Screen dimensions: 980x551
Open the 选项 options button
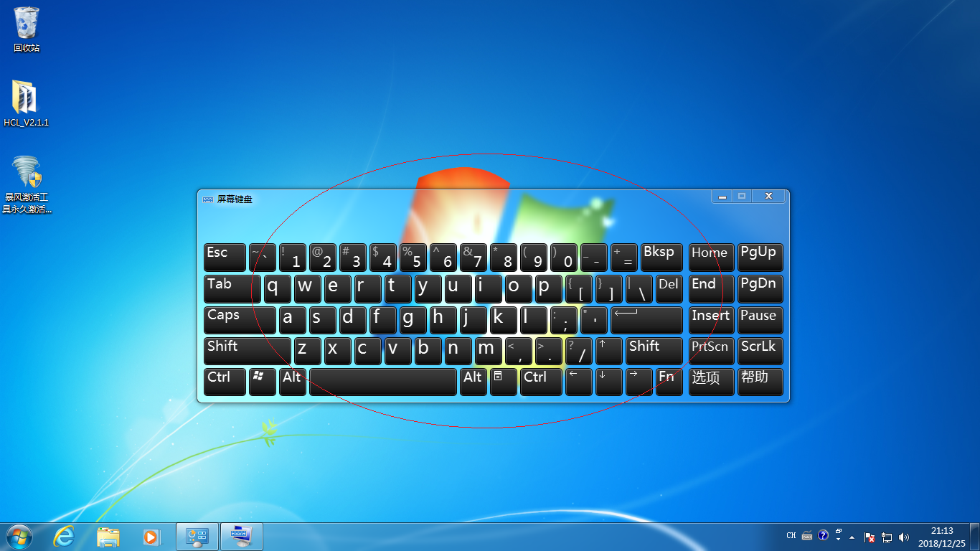[711, 382]
